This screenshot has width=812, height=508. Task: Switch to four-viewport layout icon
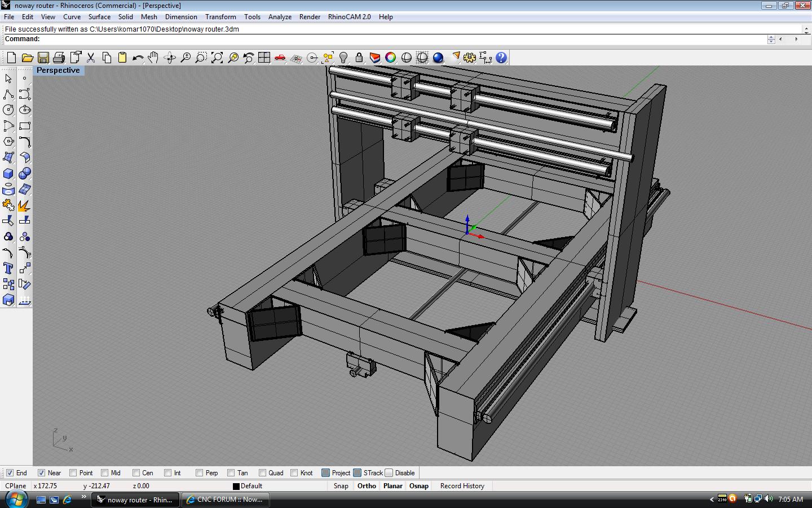tap(264, 58)
